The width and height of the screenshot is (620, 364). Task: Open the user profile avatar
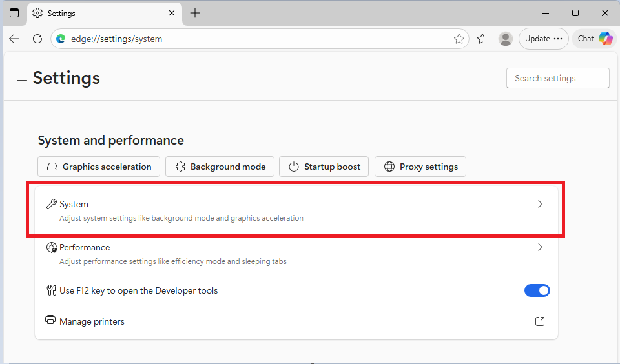tap(506, 39)
